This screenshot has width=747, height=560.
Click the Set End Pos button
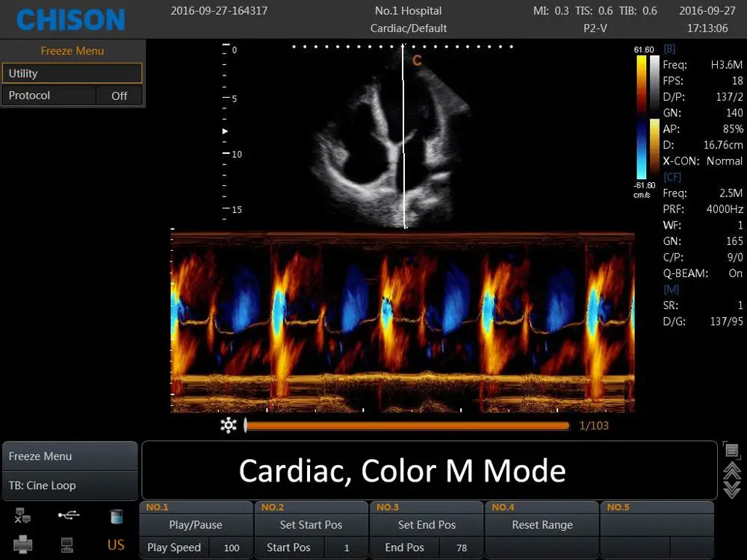coord(427,525)
